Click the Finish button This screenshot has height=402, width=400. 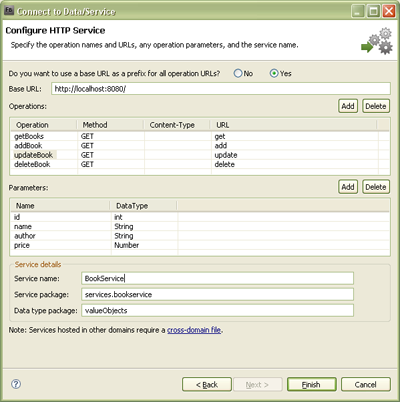(x=311, y=385)
